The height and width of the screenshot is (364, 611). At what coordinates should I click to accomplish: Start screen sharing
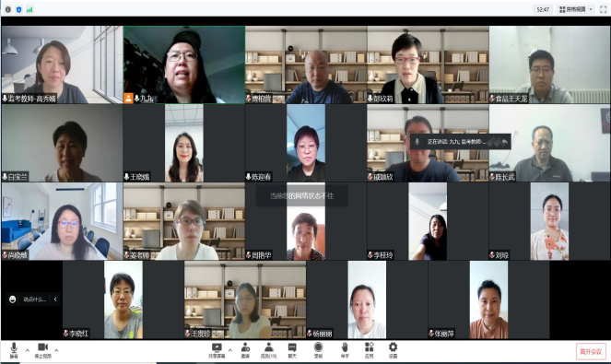point(217,350)
